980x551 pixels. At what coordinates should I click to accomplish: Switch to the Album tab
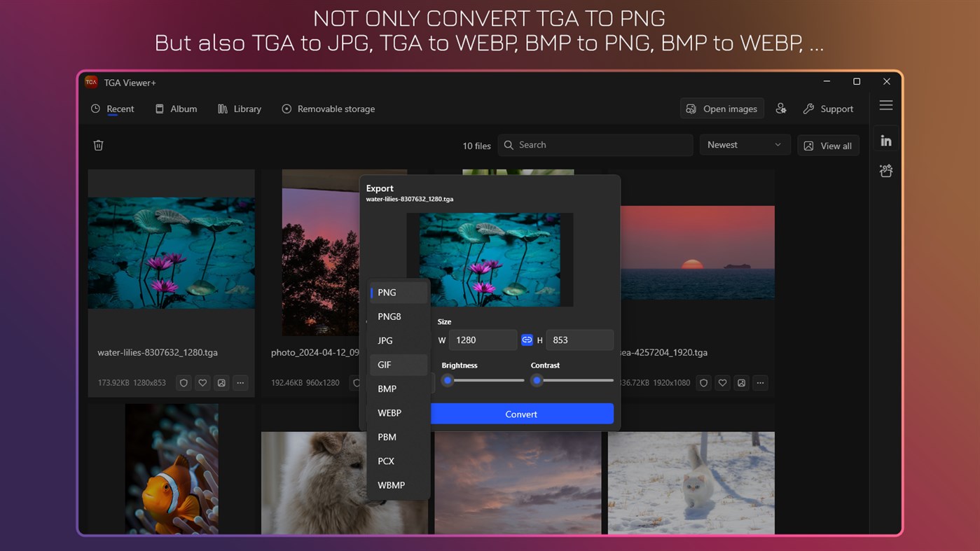[x=176, y=109]
